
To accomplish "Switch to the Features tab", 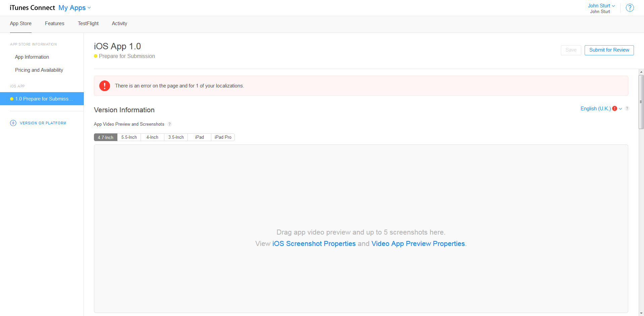I will pos(54,23).
